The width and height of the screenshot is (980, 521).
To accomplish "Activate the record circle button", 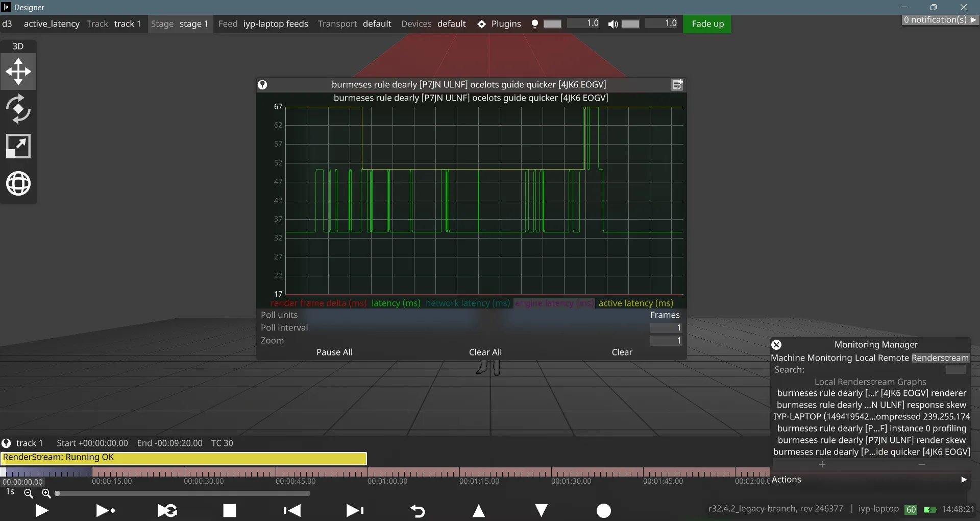I will pos(604,511).
